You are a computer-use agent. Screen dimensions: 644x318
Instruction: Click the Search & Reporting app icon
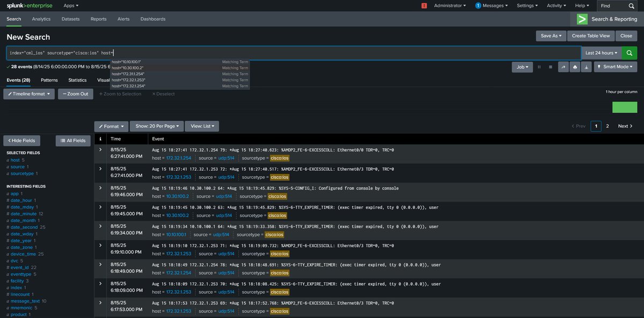point(582,19)
